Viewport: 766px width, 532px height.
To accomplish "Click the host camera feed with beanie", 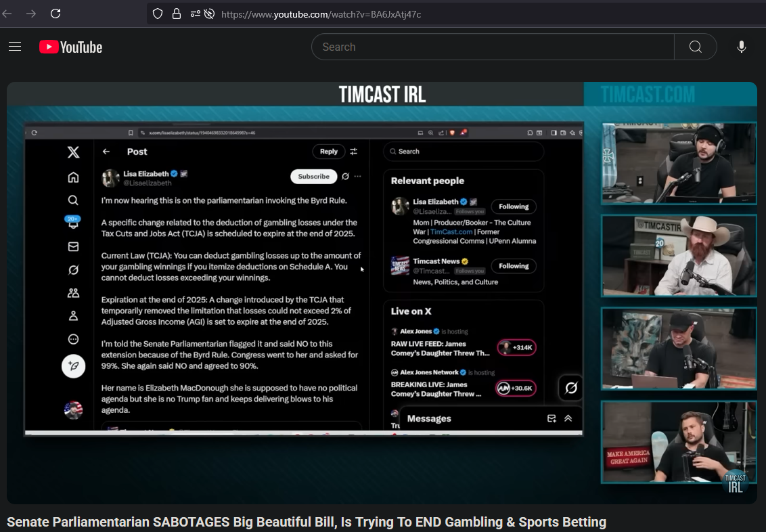I will click(679, 163).
